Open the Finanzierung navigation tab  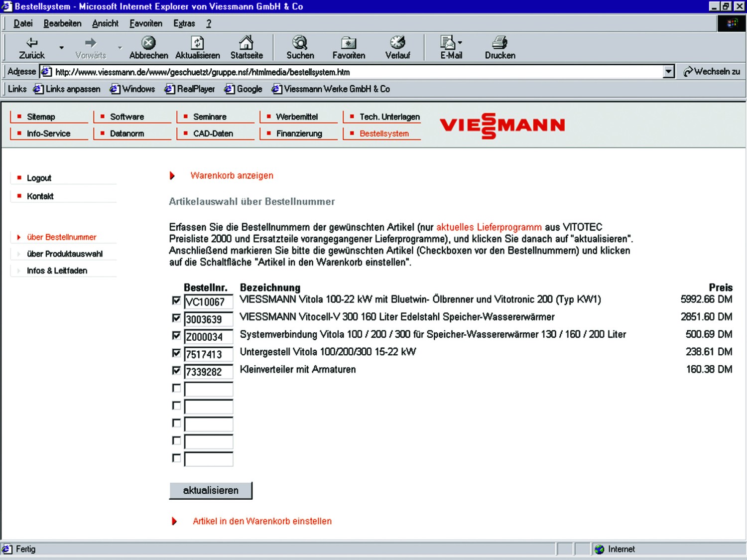point(299,134)
